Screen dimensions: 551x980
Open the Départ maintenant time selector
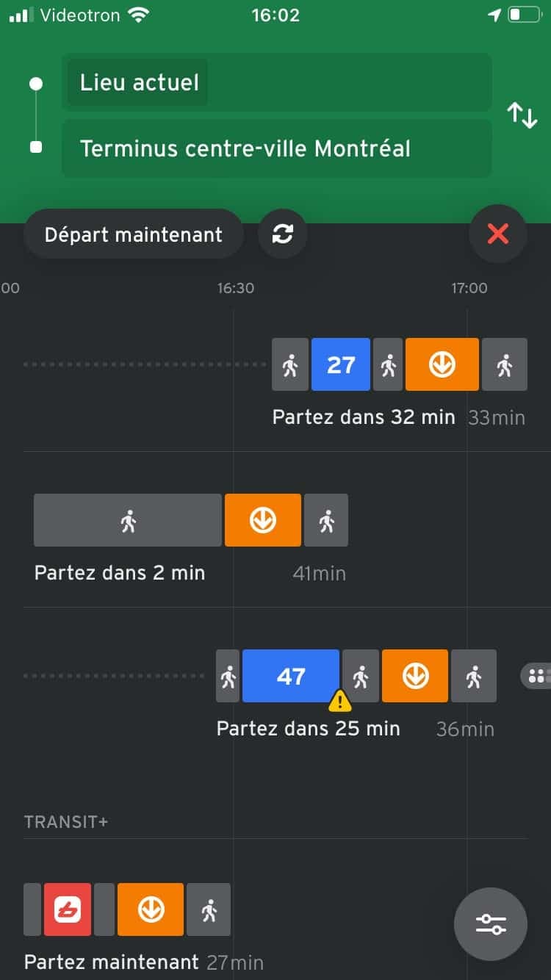coord(134,234)
